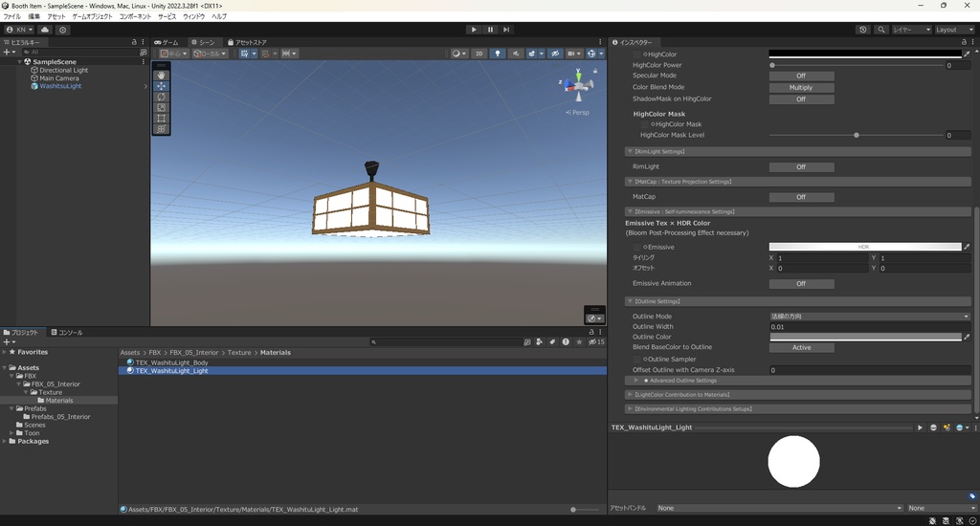The height and width of the screenshot is (526, 980).
Task: Change preview mesh shape sphere icon
Action: click(x=934, y=427)
